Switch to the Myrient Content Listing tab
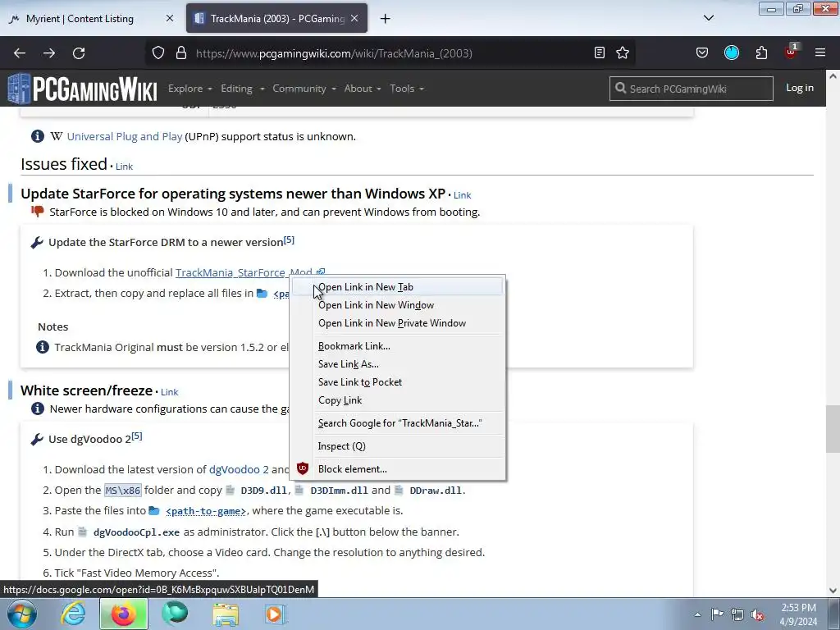Image resolution: width=840 pixels, height=630 pixels. click(91, 18)
